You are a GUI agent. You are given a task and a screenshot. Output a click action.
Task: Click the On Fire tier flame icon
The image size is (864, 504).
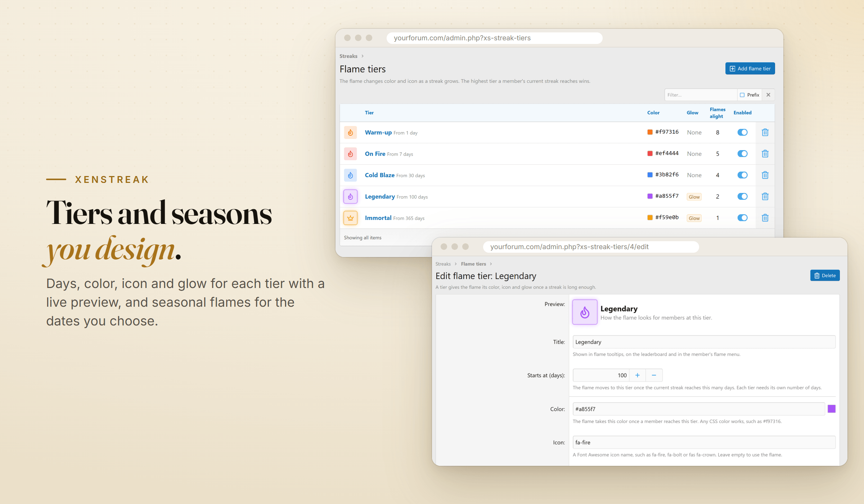click(350, 154)
